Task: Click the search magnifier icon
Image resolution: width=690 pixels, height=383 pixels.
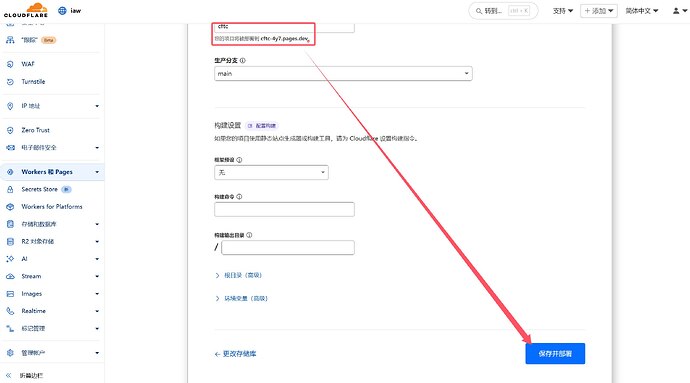Action: 479,11
